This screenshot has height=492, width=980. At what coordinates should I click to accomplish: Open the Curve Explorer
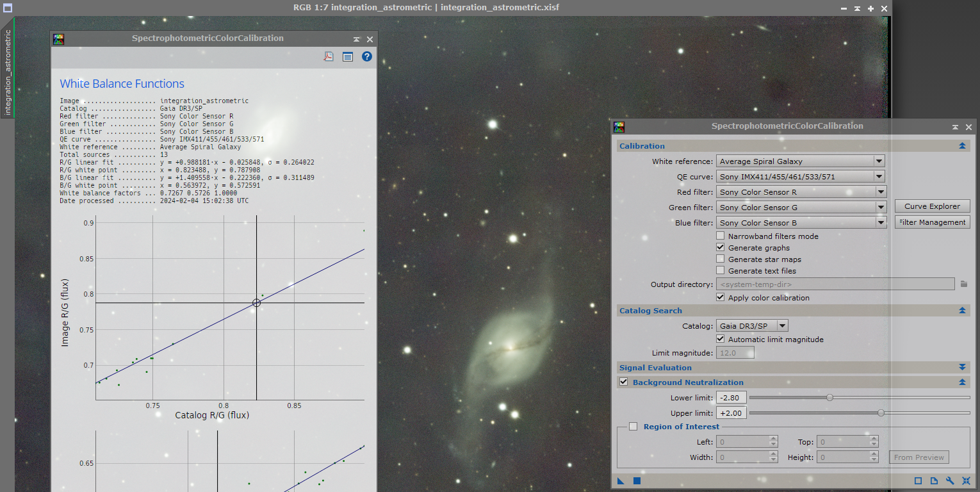click(932, 206)
